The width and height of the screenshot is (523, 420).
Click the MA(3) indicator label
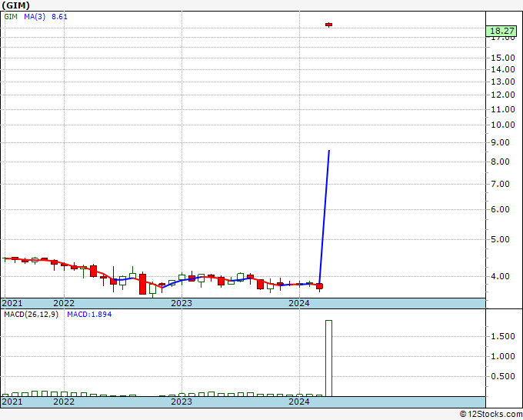pos(35,16)
